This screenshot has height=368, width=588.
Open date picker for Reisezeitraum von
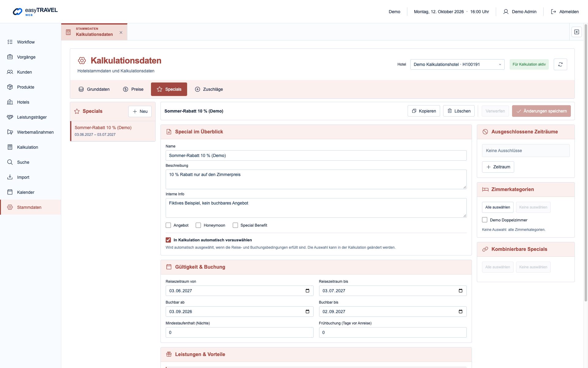307,291
